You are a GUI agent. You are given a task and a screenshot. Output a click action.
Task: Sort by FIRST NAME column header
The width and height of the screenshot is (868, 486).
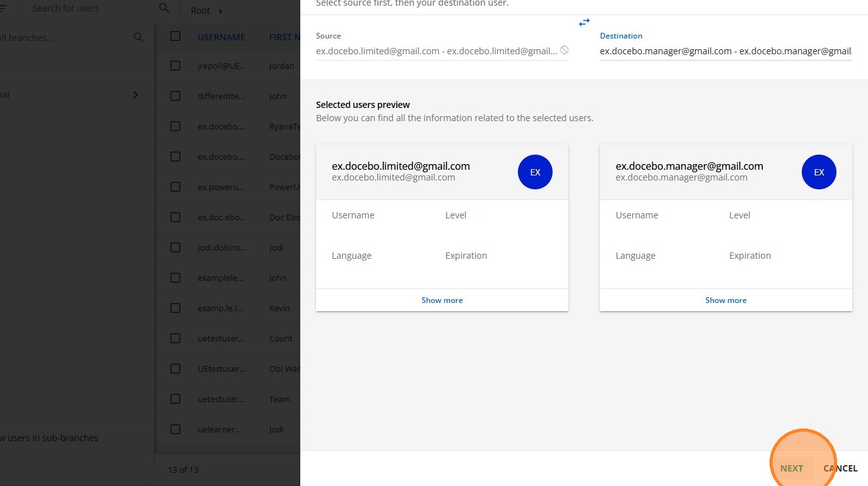pyautogui.click(x=284, y=37)
